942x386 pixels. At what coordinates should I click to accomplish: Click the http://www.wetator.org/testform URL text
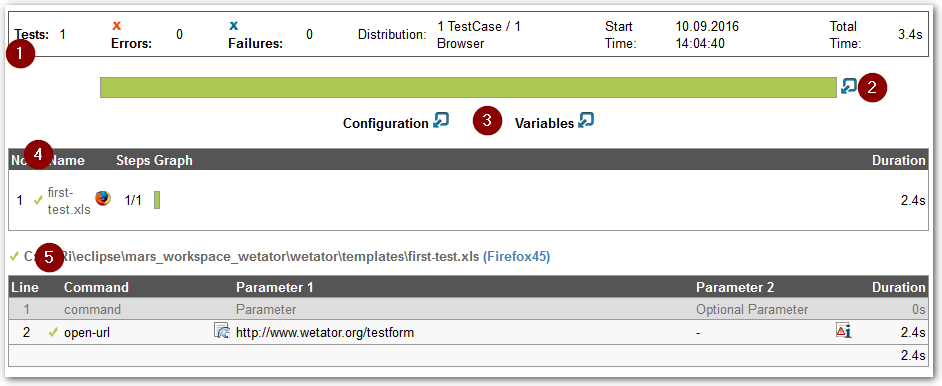(x=325, y=333)
